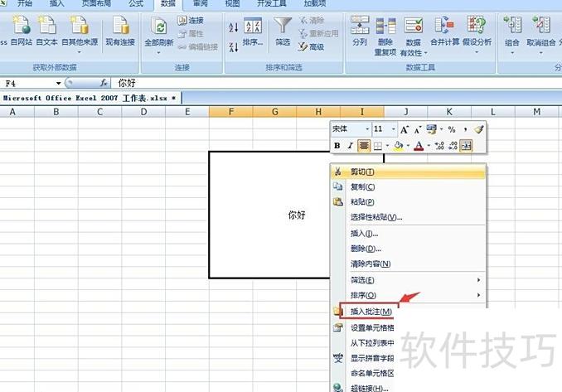Screen dimensions: 562x392
Task: Open From Other Sources (自其他来源) menu
Action: 80,34
